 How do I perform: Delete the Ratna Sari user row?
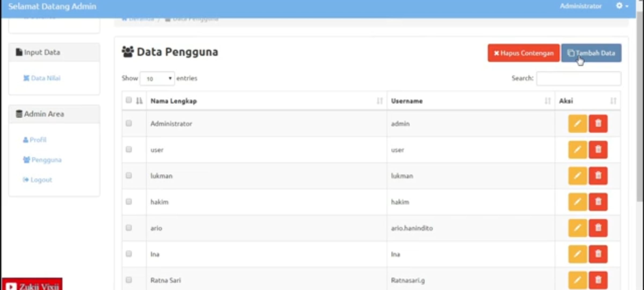coord(598,280)
